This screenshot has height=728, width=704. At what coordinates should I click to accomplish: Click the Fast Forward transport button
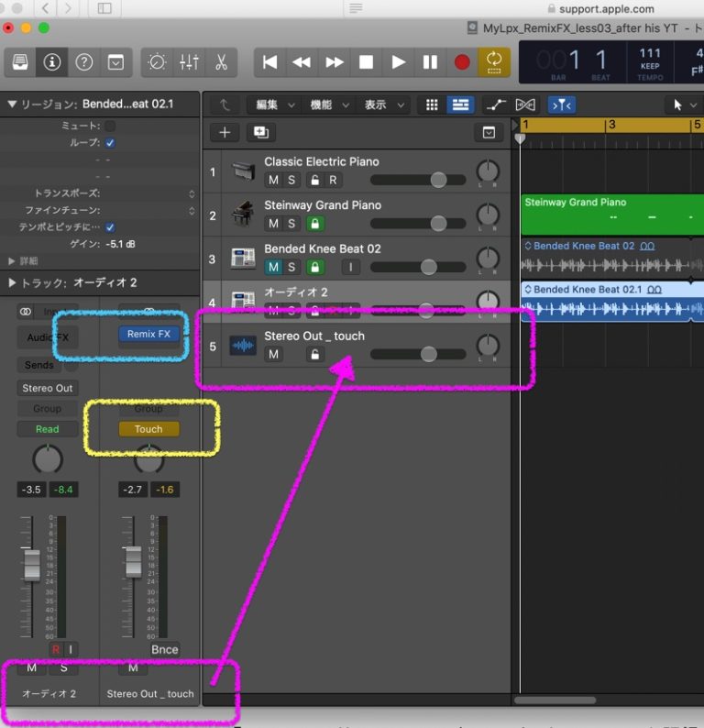coord(335,61)
